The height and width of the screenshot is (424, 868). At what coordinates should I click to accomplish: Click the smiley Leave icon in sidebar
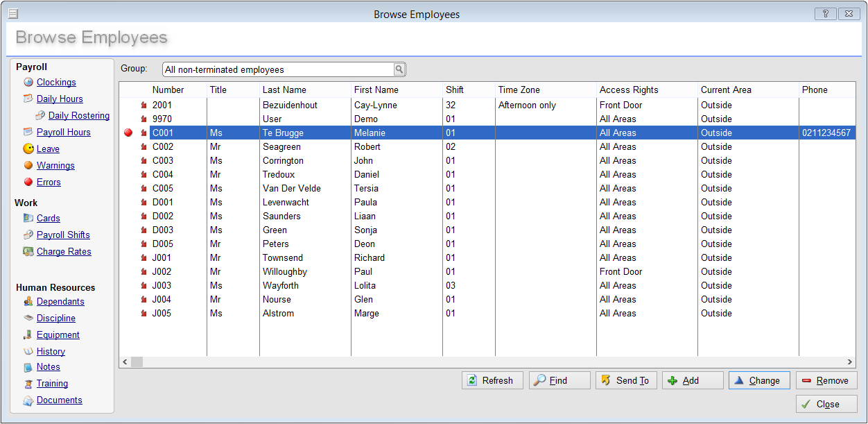28,149
